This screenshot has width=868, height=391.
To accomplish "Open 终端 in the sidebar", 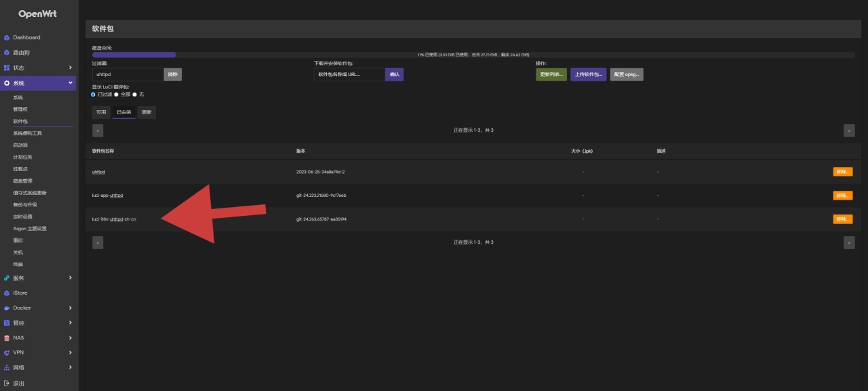I will point(18,264).
